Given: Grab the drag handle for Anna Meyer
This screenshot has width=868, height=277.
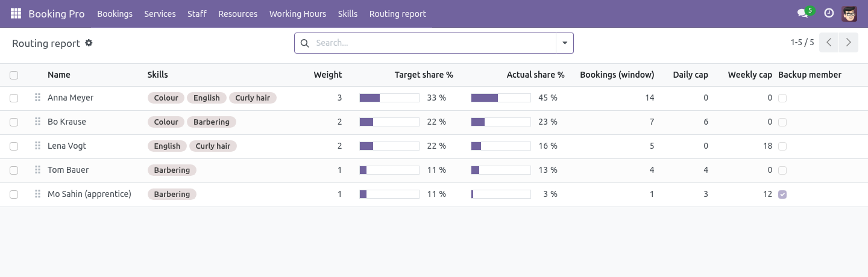Looking at the screenshot, I should coord(37,98).
